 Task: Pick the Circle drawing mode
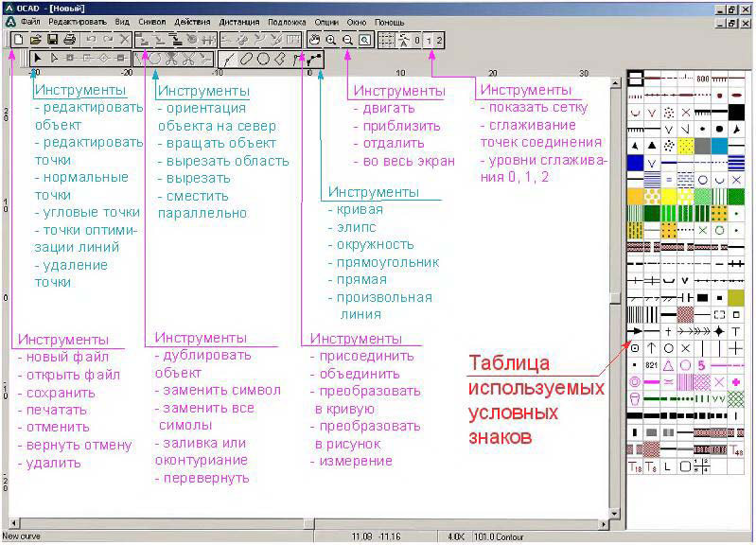(x=263, y=59)
